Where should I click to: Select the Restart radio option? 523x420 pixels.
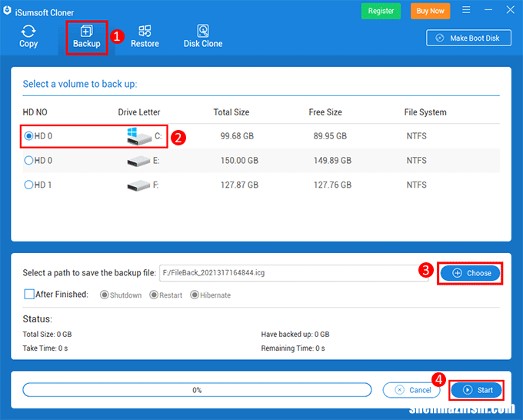click(x=154, y=295)
